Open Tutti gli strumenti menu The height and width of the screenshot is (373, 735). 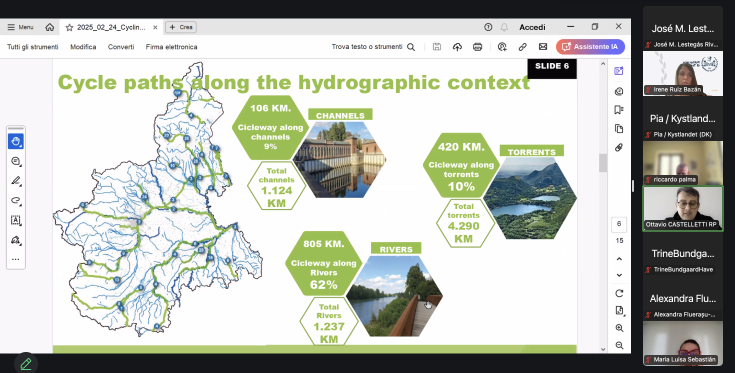(33, 47)
